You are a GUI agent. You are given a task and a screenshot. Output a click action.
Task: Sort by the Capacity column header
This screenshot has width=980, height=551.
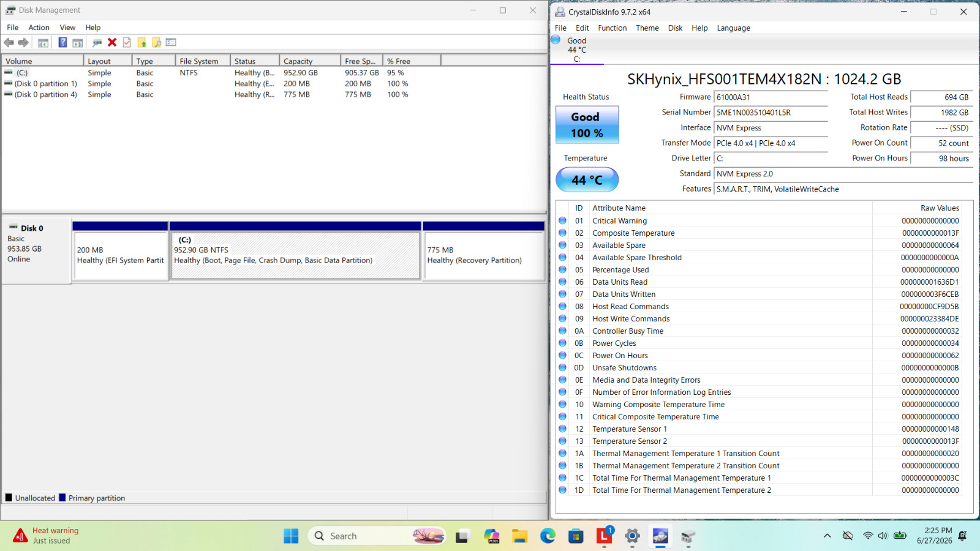click(310, 61)
